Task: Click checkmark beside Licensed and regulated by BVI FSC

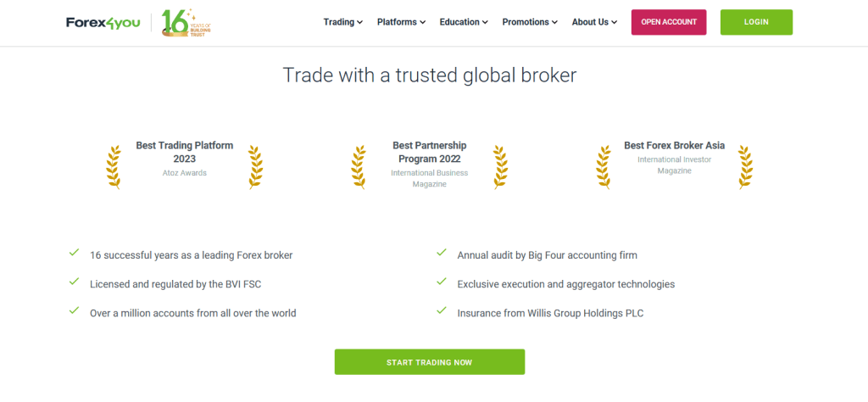Action: (x=74, y=282)
